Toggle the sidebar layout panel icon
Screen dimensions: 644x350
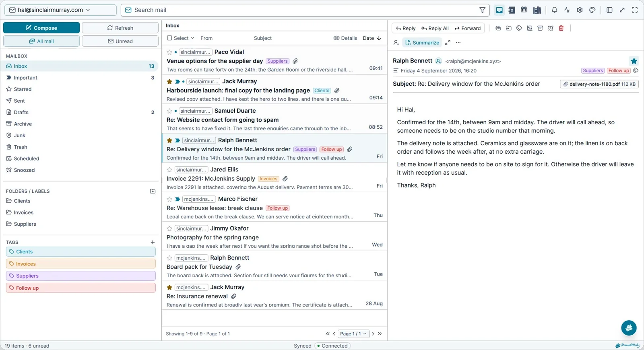point(609,10)
